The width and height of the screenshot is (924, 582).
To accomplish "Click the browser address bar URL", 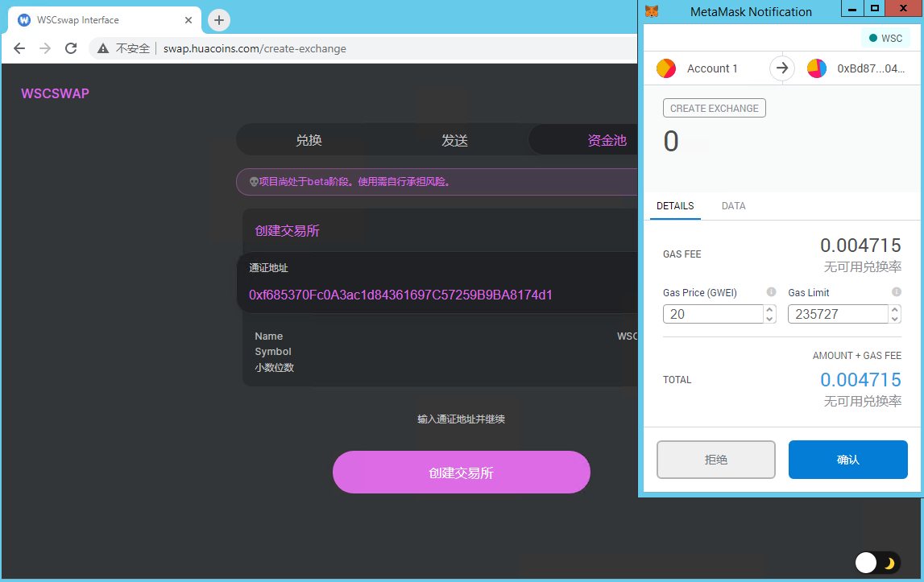I will pos(255,49).
